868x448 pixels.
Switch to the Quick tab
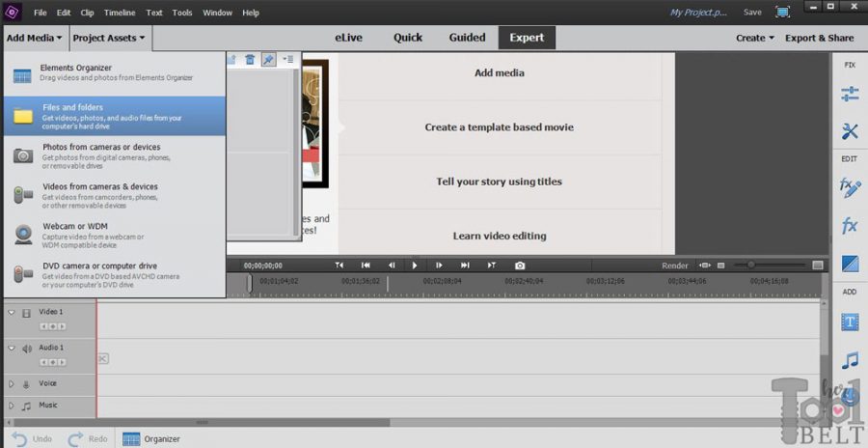click(x=408, y=38)
